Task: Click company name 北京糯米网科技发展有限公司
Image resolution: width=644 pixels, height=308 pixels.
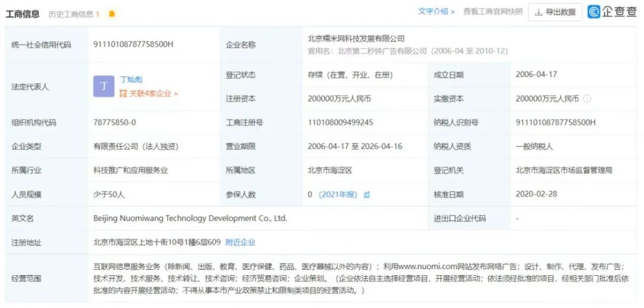Action: point(356,39)
